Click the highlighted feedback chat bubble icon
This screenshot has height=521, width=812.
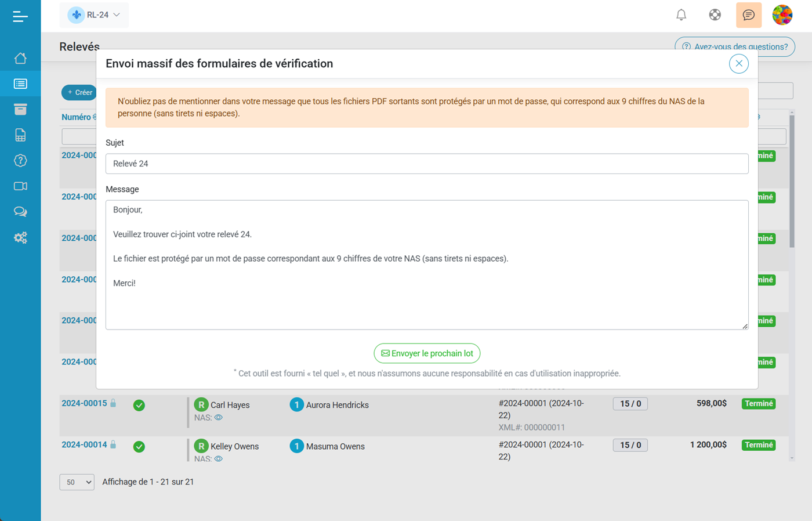(749, 15)
